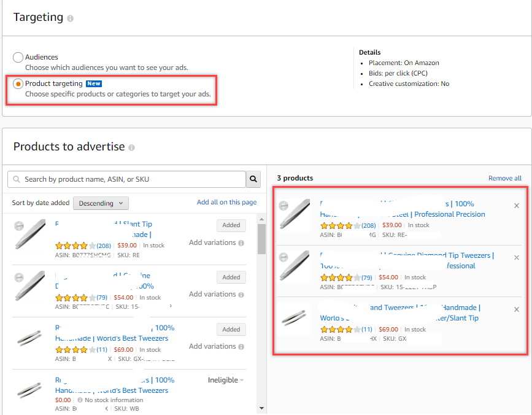Click the (79) review count in selected products

tap(367, 277)
